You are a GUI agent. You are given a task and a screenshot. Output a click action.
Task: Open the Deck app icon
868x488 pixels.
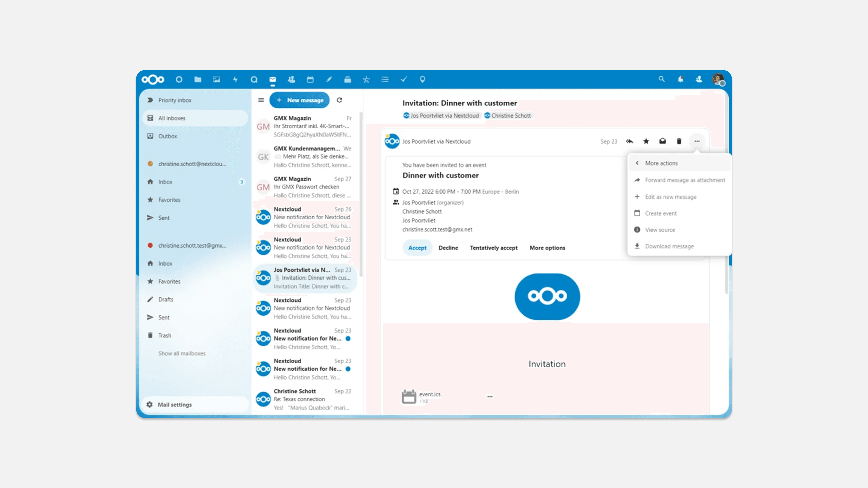pos(348,80)
